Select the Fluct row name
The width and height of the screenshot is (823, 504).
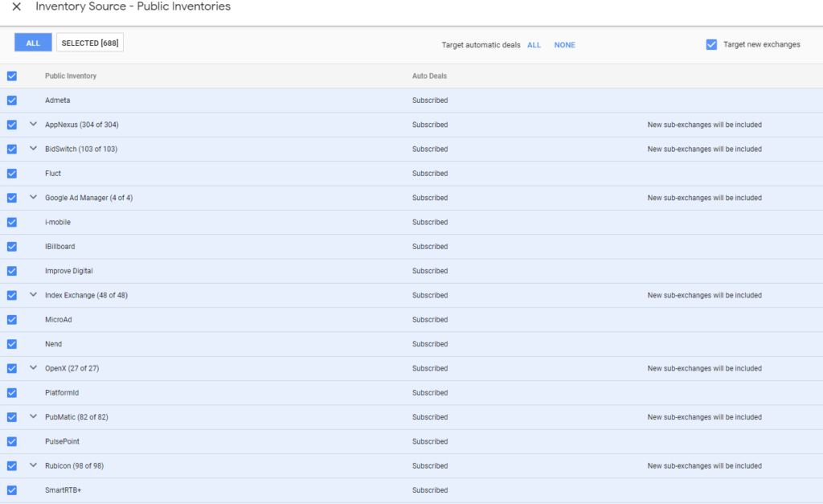point(53,174)
